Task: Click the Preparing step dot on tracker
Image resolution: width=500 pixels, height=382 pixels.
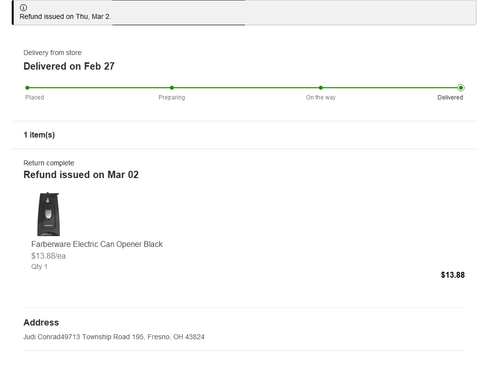Action: tap(172, 88)
